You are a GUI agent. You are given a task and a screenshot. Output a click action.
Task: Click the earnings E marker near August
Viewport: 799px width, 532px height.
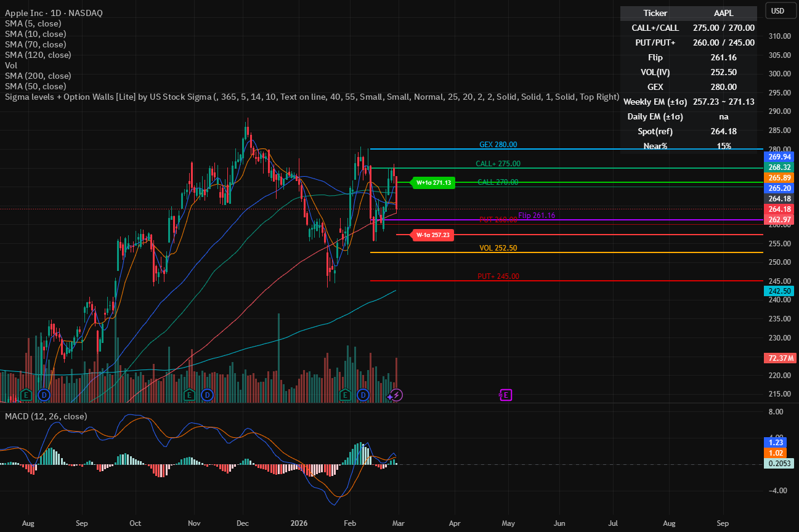(x=26, y=394)
